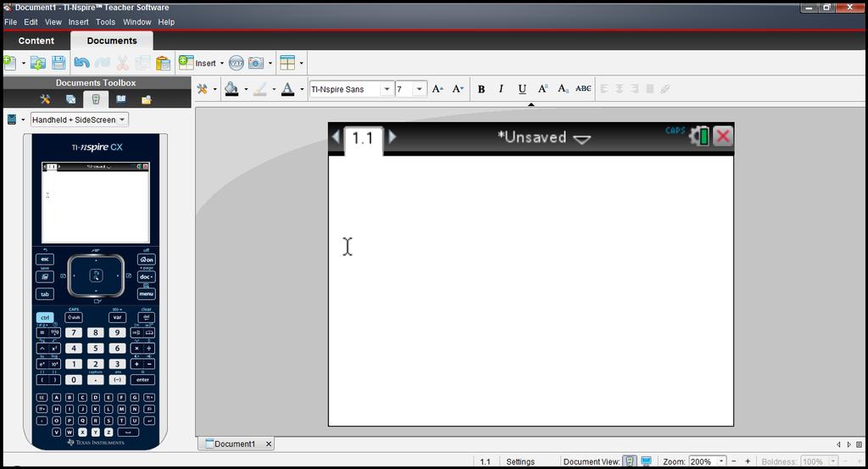868x469 pixels.
Task: Switch to the Content tab
Action: [36, 41]
